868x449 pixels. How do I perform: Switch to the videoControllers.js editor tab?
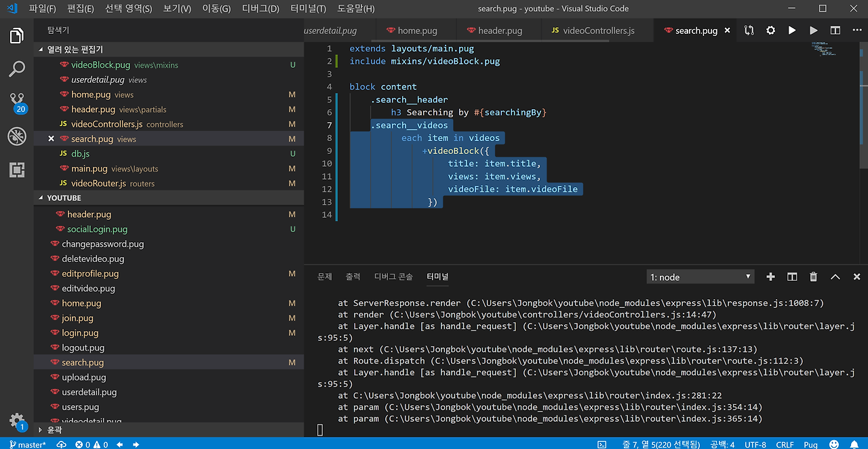click(598, 31)
